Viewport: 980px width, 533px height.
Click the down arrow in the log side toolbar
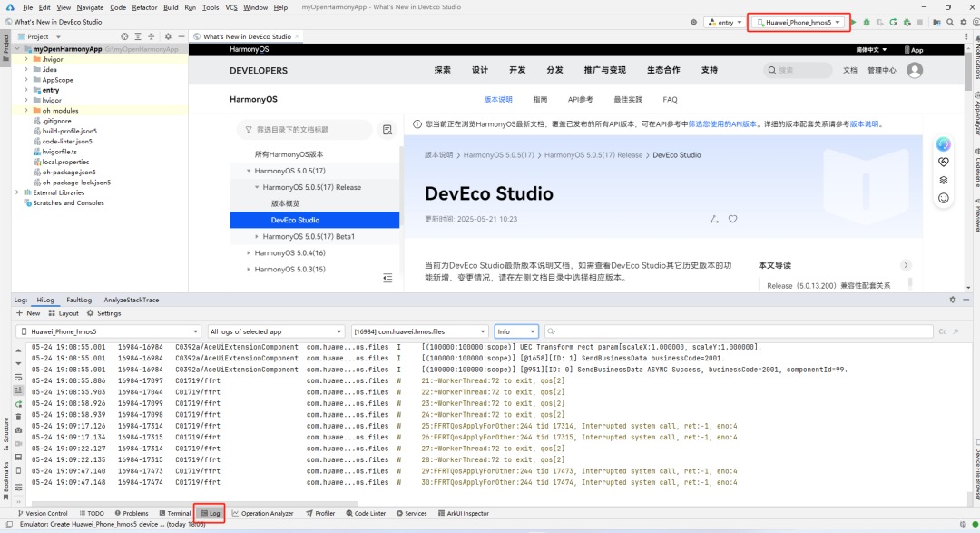click(x=18, y=364)
